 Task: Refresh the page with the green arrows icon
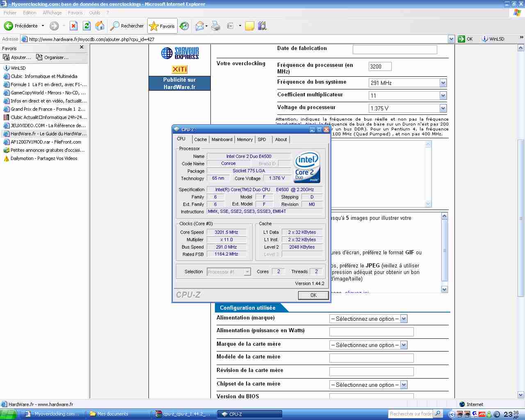(87, 26)
